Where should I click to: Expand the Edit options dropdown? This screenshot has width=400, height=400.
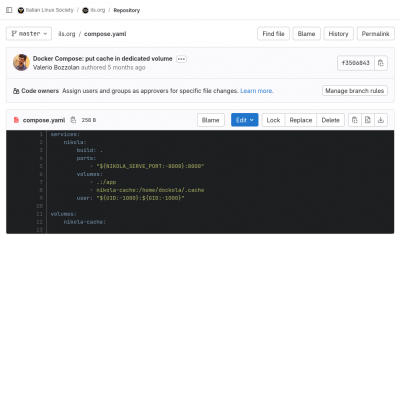245,120
